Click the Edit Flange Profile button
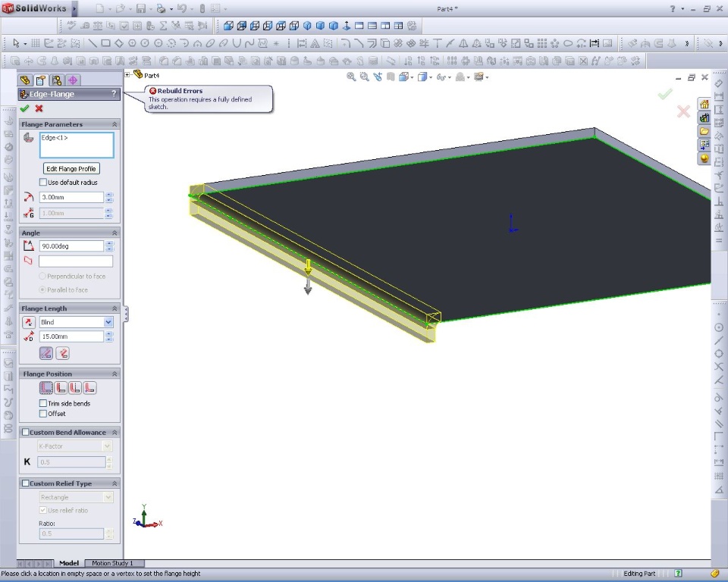The image size is (728, 582). click(71, 169)
